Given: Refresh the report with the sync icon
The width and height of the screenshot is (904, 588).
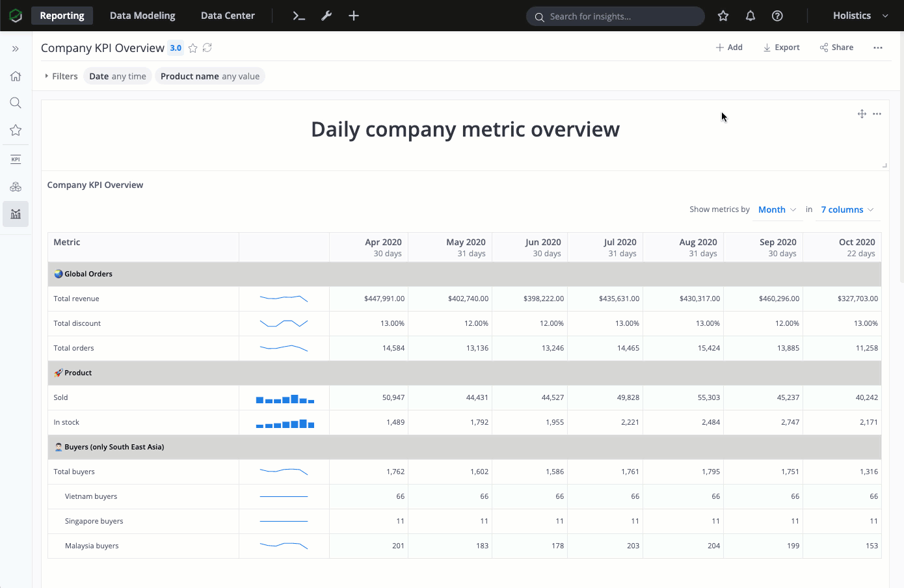Looking at the screenshot, I should tap(207, 47).
